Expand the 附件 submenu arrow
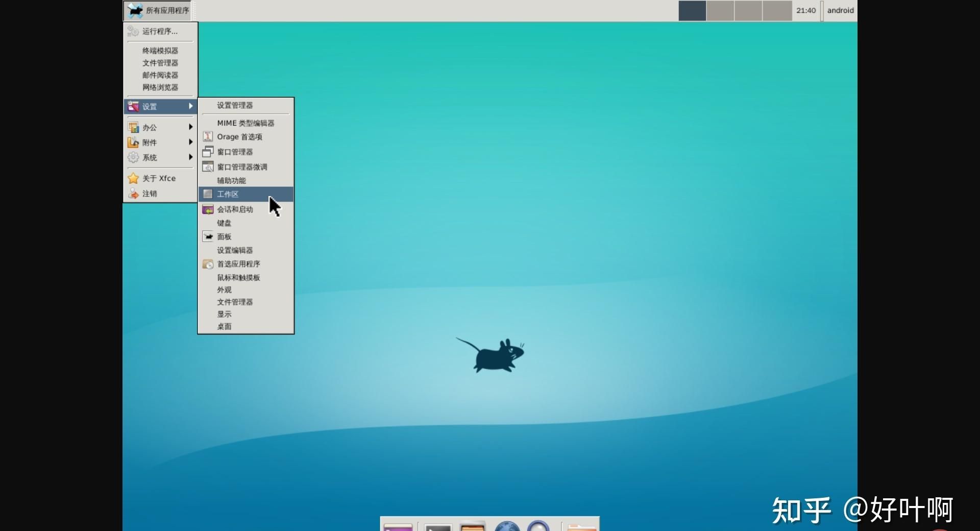The width and height of the screenshot is (980, 531). click(x=190, y=142)
